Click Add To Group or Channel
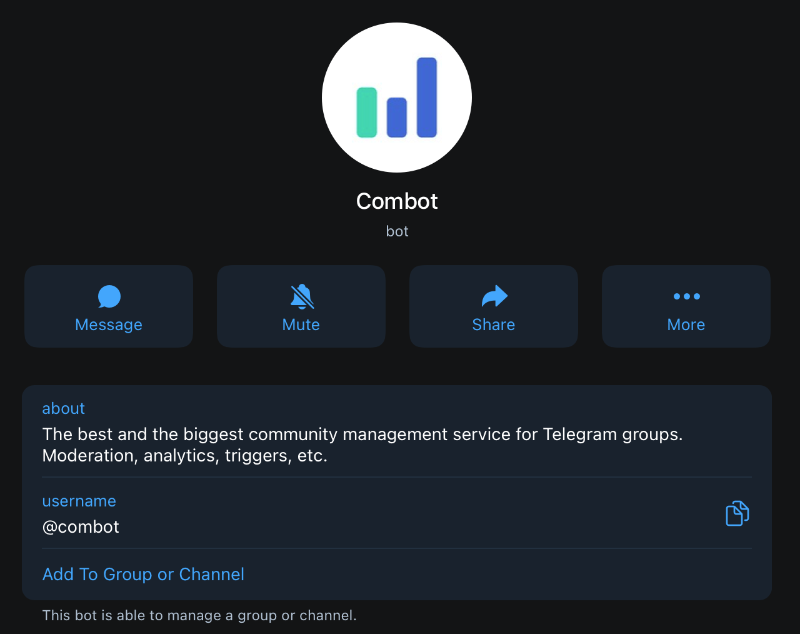Viewport: 800px width, 634px height. (143, 574)
